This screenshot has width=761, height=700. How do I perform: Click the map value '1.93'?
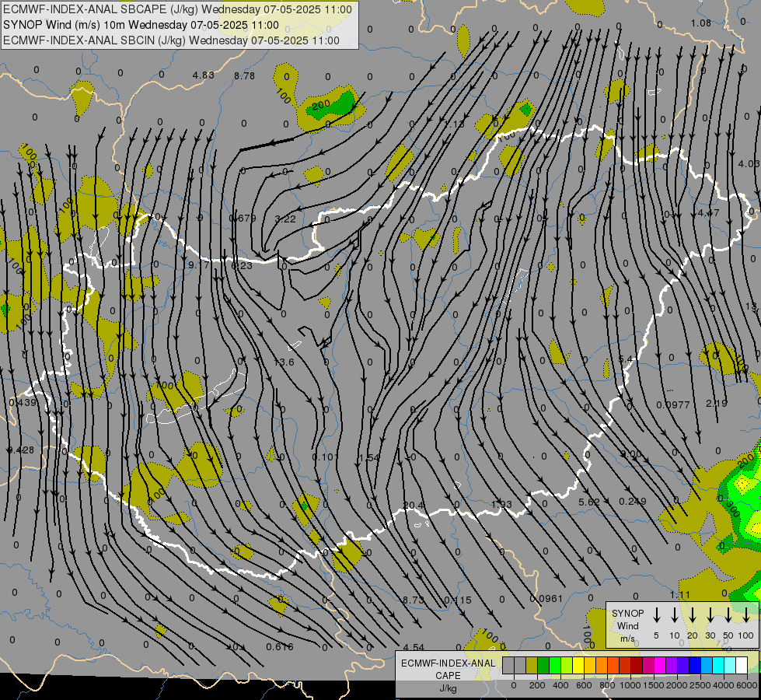[501, 505]
